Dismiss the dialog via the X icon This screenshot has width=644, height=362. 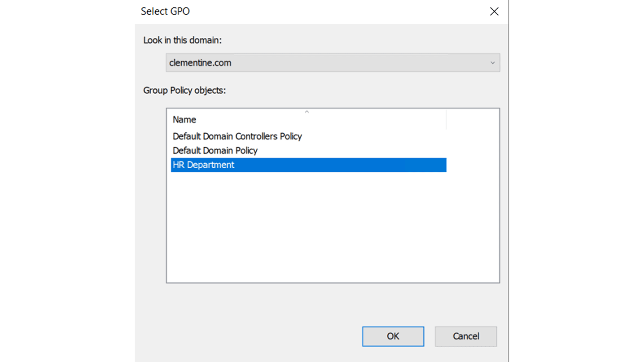coord(494,11)
